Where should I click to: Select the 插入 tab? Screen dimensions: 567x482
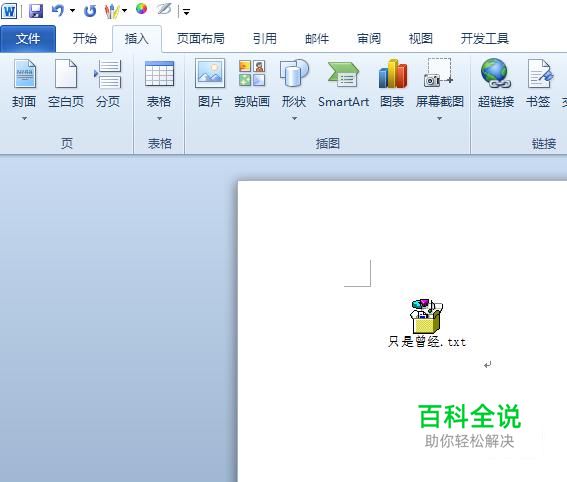click(x=137, y=38)
